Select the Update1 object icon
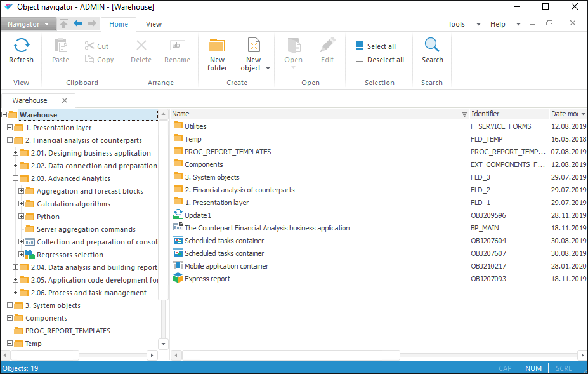 [178, 215]
